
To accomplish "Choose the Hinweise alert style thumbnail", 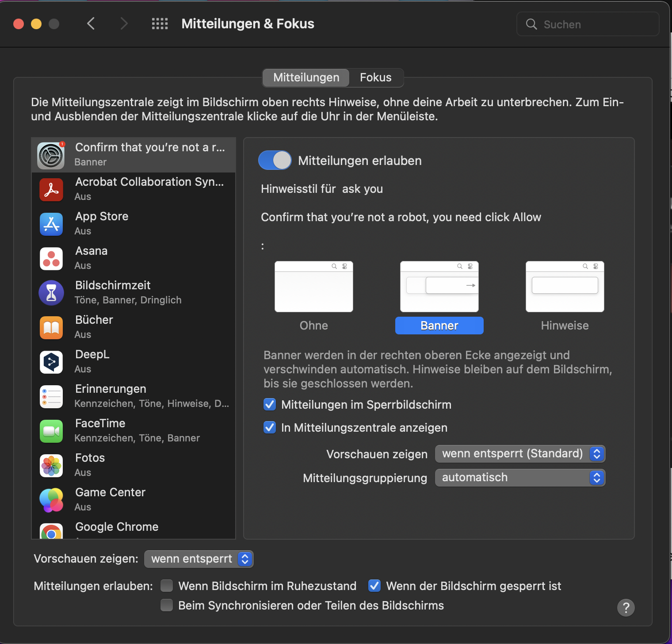I will 565,287.
